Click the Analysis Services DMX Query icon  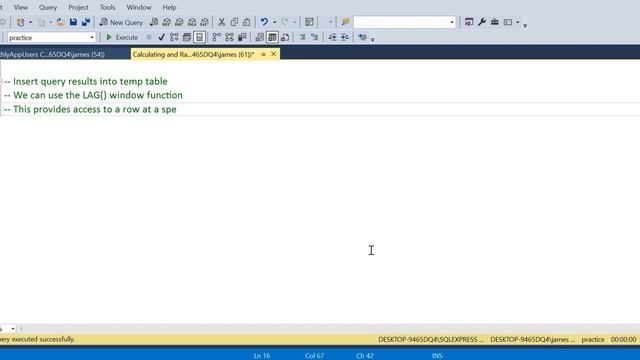tap(179, 22)
